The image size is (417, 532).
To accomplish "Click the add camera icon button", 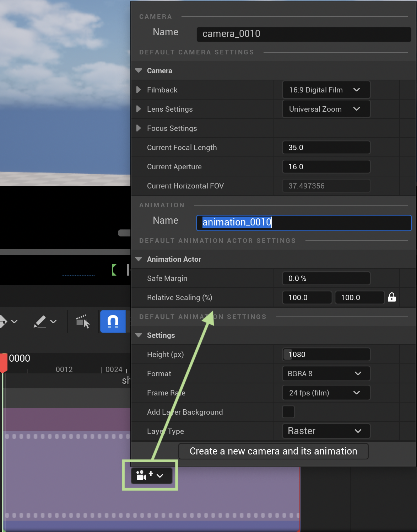I will tap(142, 475).
